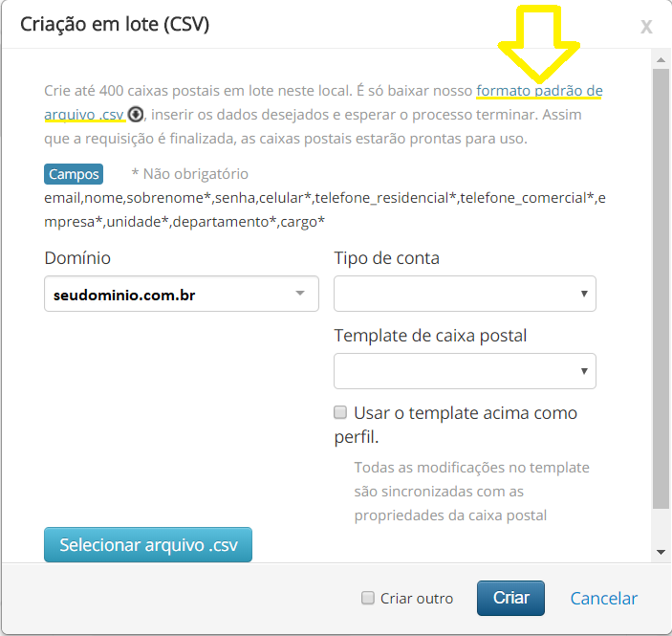Click the scrollbar down arrow
This screenshot has height=636, width=672.
click(x=661, y=553)
